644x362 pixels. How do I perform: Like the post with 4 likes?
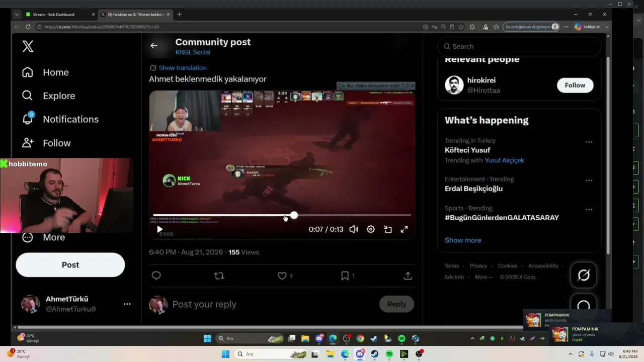[282, 276]
